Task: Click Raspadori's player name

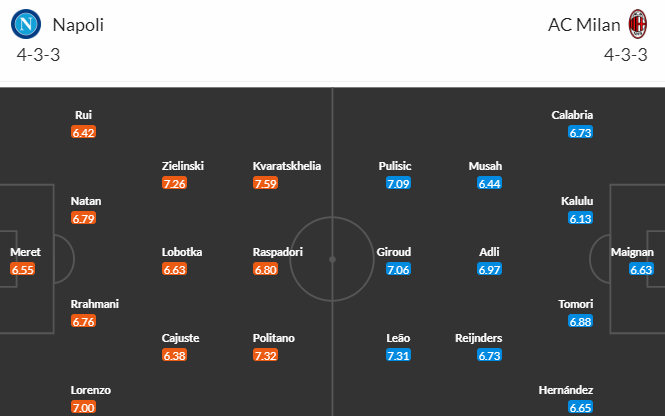Action: coord(277,252)
